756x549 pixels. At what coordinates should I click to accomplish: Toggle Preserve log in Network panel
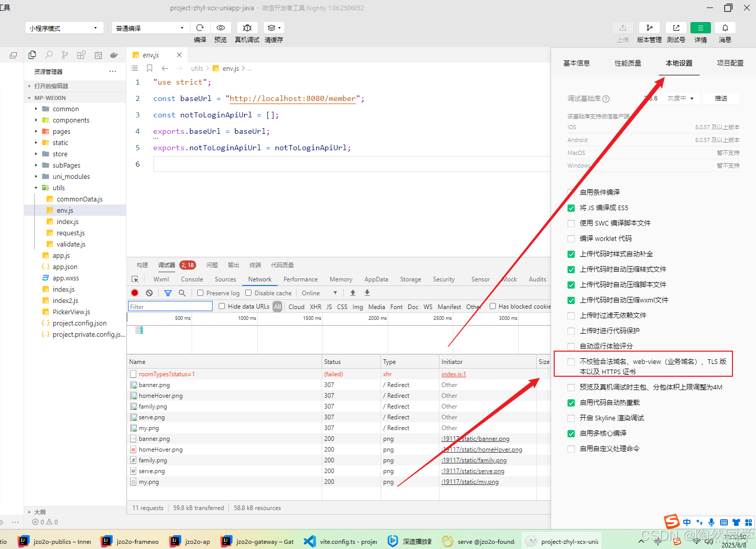tap(200, 293)
